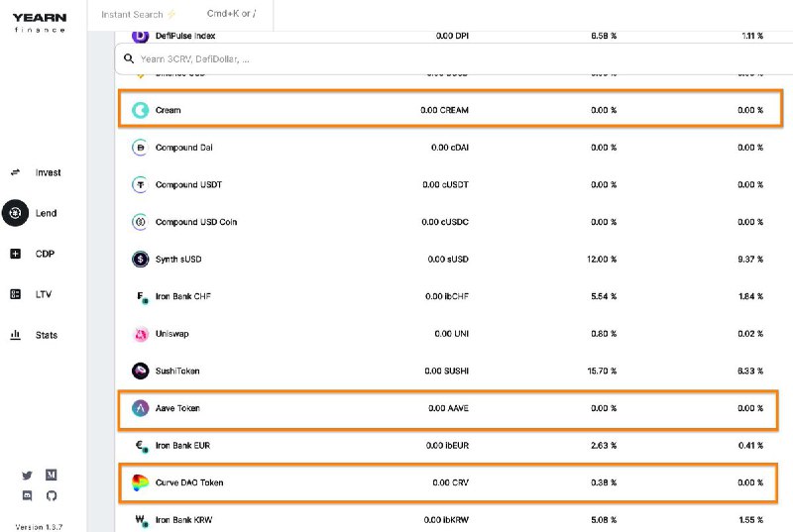The image size is (793, 532).
Task: Click the Aave Token icon
Action: [140, 408]
